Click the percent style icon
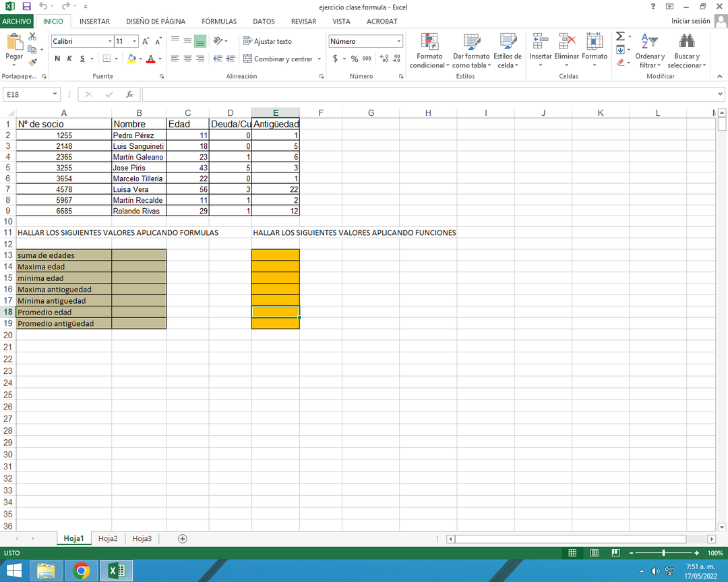The height and width of the screenshot is (582, 728). point(355,59)
